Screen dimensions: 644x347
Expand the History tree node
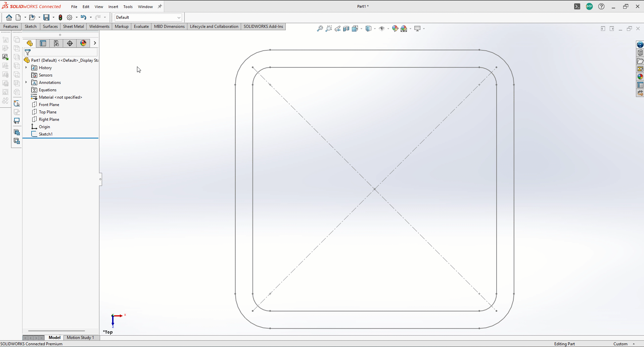click(x=26, y=68)
